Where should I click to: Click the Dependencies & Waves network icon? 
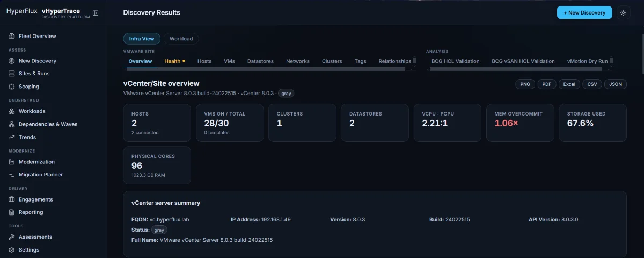tap(12, 124)
